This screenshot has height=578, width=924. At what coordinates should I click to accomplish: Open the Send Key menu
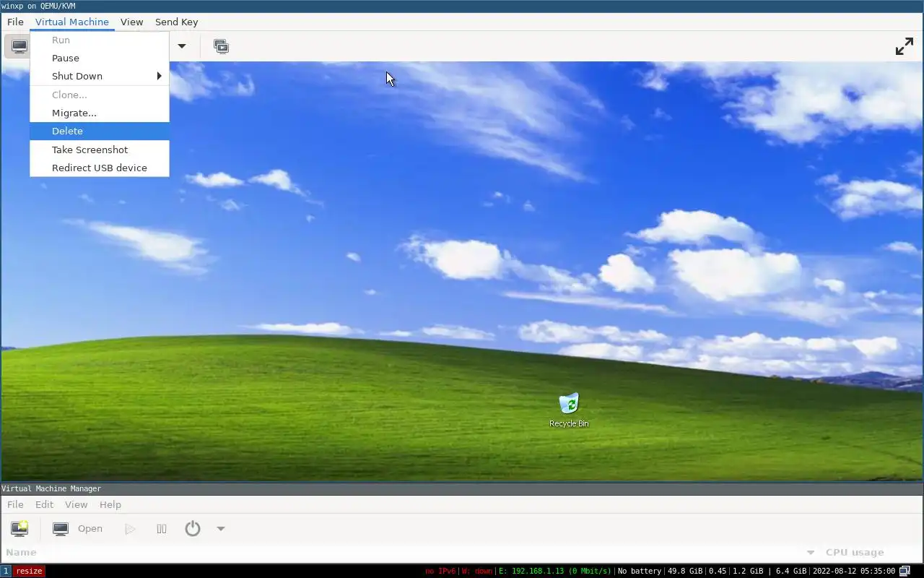(176, 22)
